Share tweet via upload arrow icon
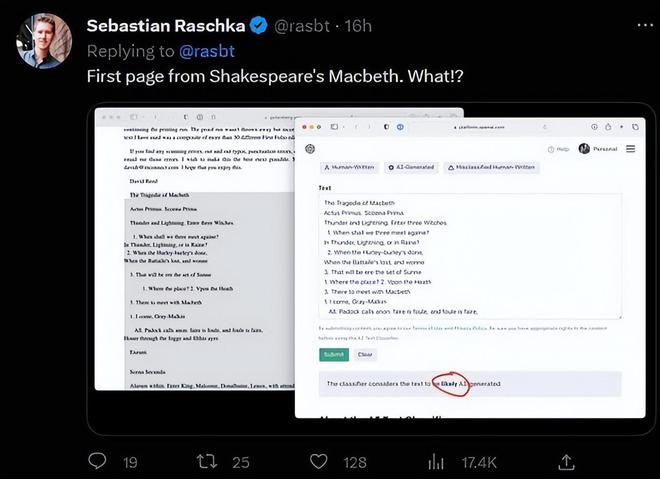The width and height of the screenshot is (660, 479). pyautogui.click(x=567, y=462)
